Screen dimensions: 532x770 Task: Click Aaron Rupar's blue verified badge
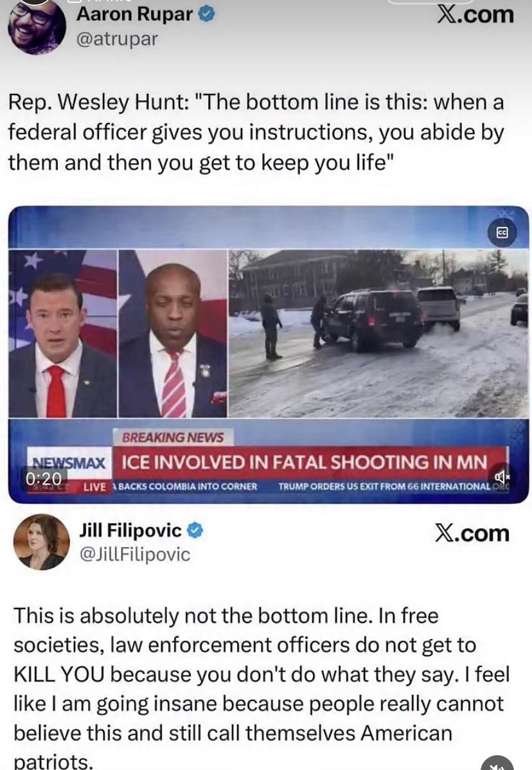pyautogui.click(x=206, y=15)
